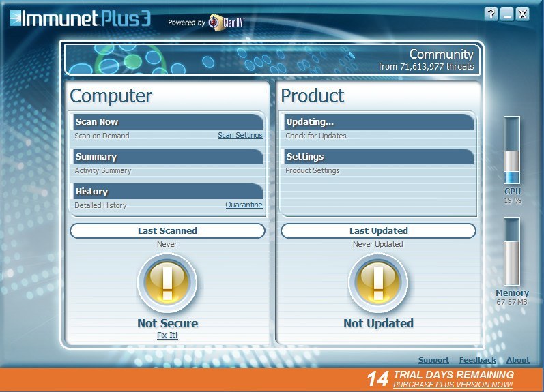Click the 'Scan on Demand' text
The height and width of the screenshot is (392, 544).
102,136
